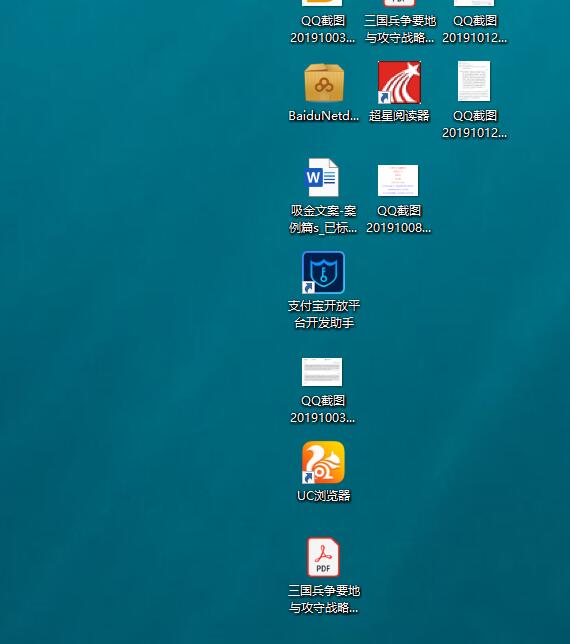Select the UC浏览器 orange squirrel icon

click(x=323, y=462)
